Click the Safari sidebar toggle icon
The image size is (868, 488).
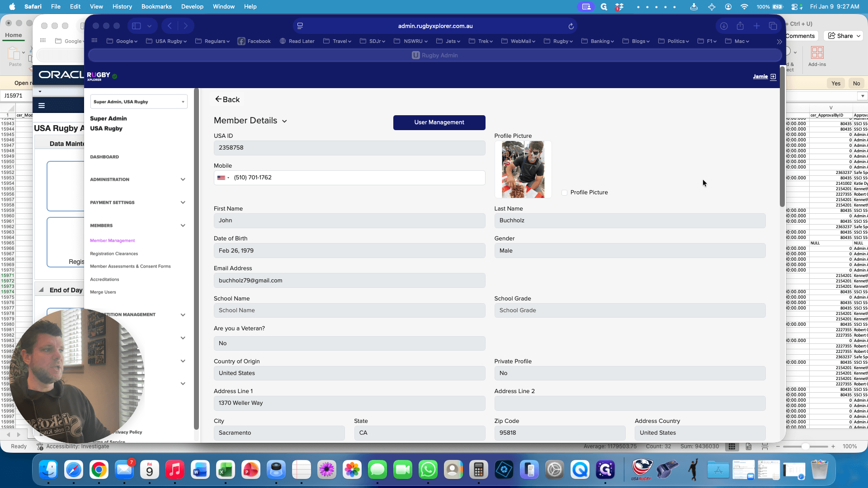tap(137, 26)
